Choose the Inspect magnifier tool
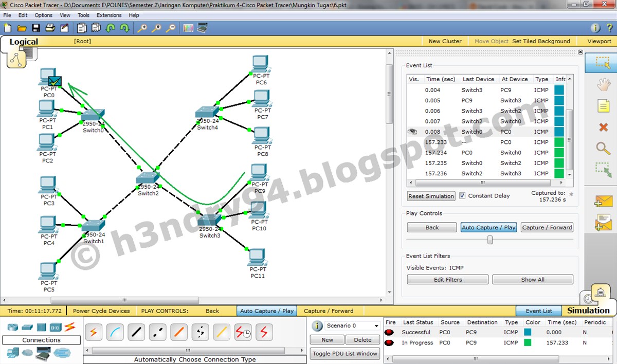This screenshot has width=617, height=364. click(603, 149)
